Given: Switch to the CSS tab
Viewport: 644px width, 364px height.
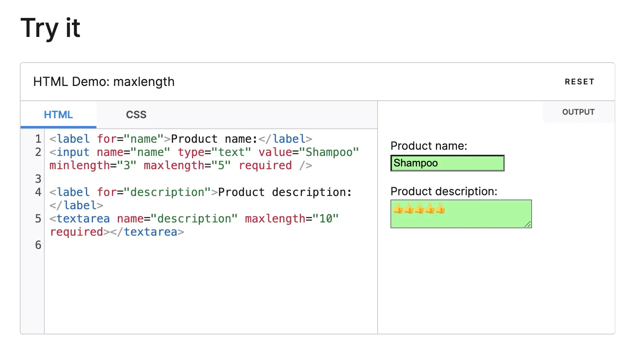Looking at the screenshot, I should click(136, 115).
